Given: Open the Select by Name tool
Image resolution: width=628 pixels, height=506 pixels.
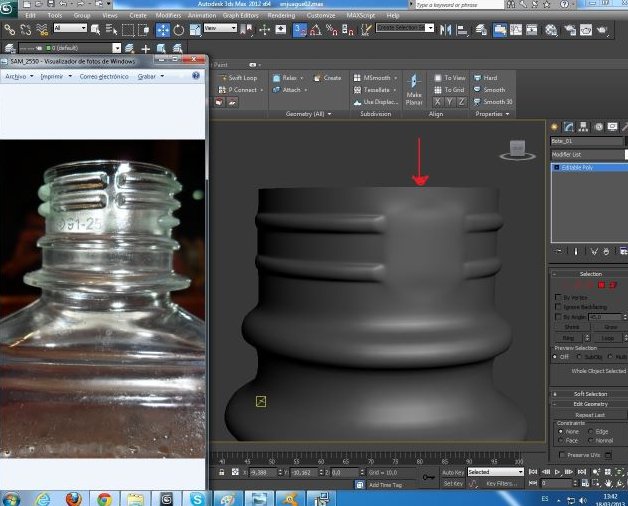Looking at the screenshot, I should coord(111,30).
